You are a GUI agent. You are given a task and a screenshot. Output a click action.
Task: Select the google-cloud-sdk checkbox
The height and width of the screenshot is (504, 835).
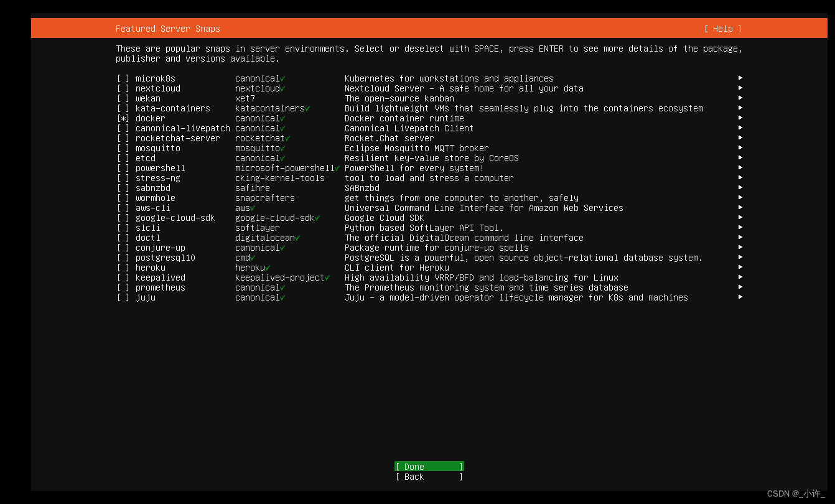pos(123,218)
